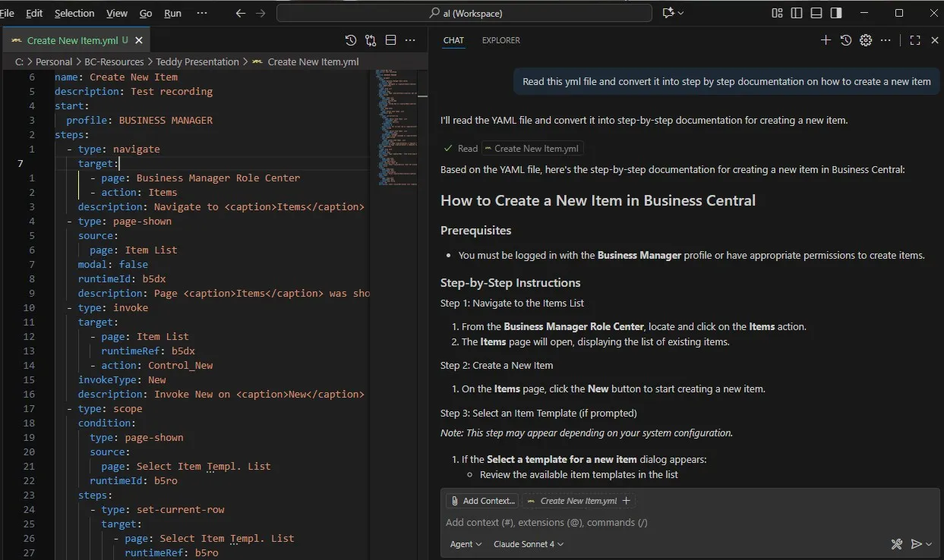Open the editor More Actions ellipsis
This screenshot has width=944, height=560.
410,40
